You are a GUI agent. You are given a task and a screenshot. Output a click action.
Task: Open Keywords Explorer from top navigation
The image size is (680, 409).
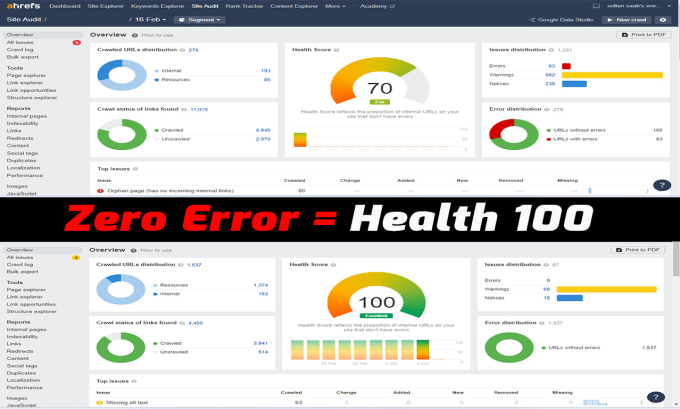[x=157, y=6]
